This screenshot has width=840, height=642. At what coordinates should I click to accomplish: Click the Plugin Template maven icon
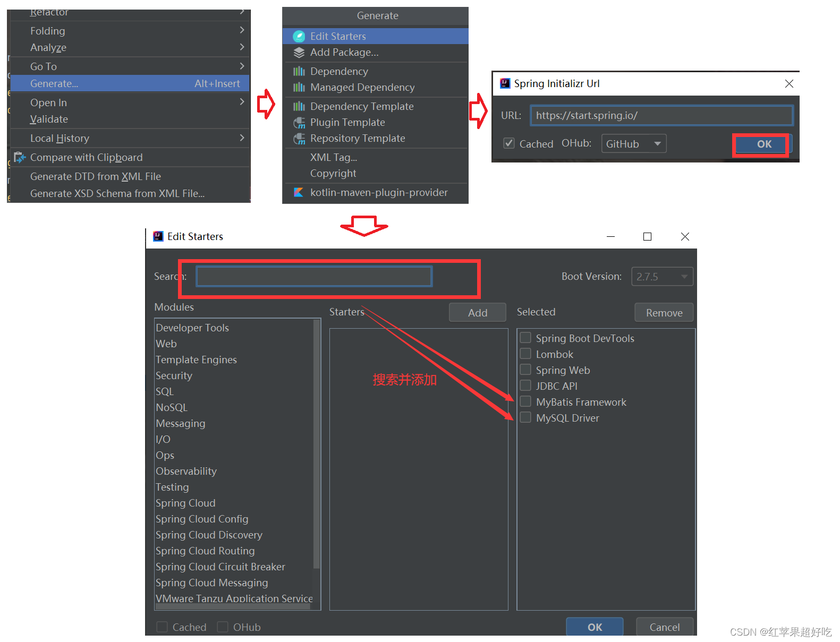[x=299, y=123]
